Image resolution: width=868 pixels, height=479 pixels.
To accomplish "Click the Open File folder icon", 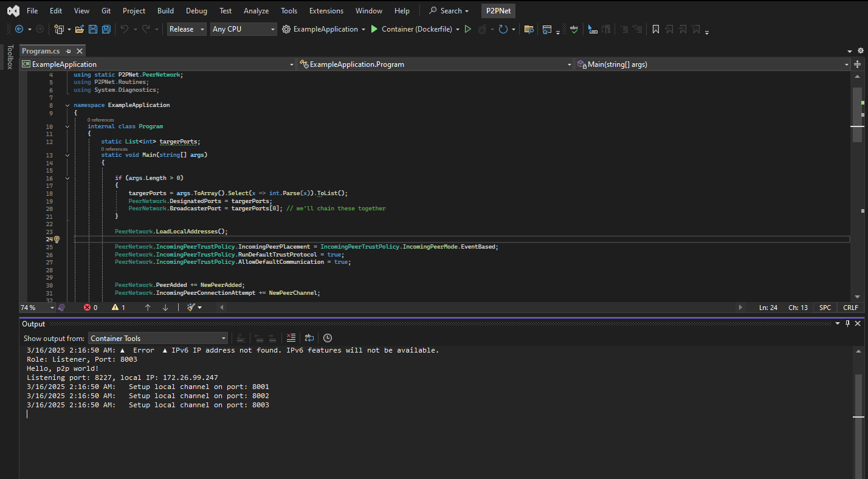I will coord(79,29).
